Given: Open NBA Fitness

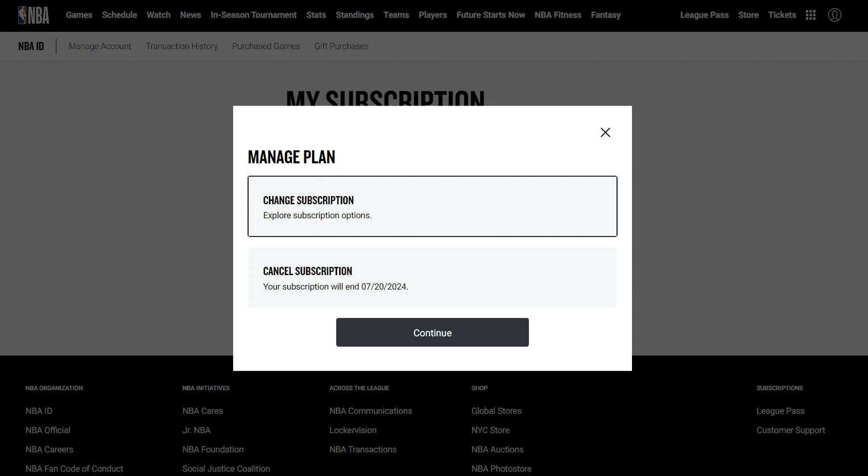Looking at the screenshot, I should coord(558,15).
